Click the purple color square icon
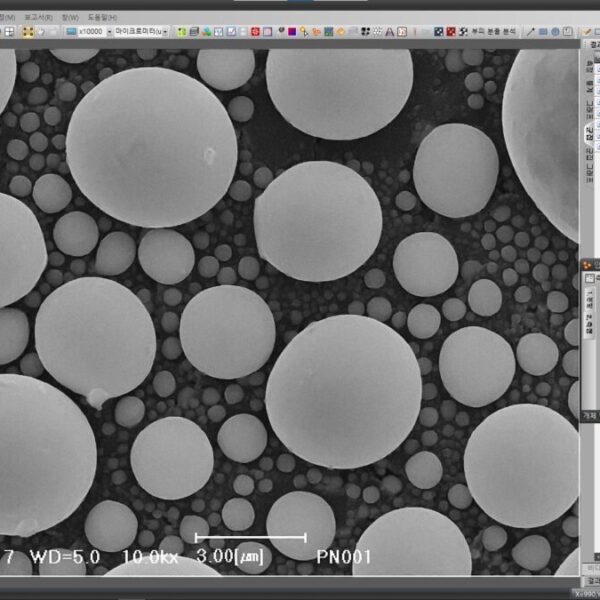Image resolution: width=600 pixels, height=600 pixels. coord(292,32)
